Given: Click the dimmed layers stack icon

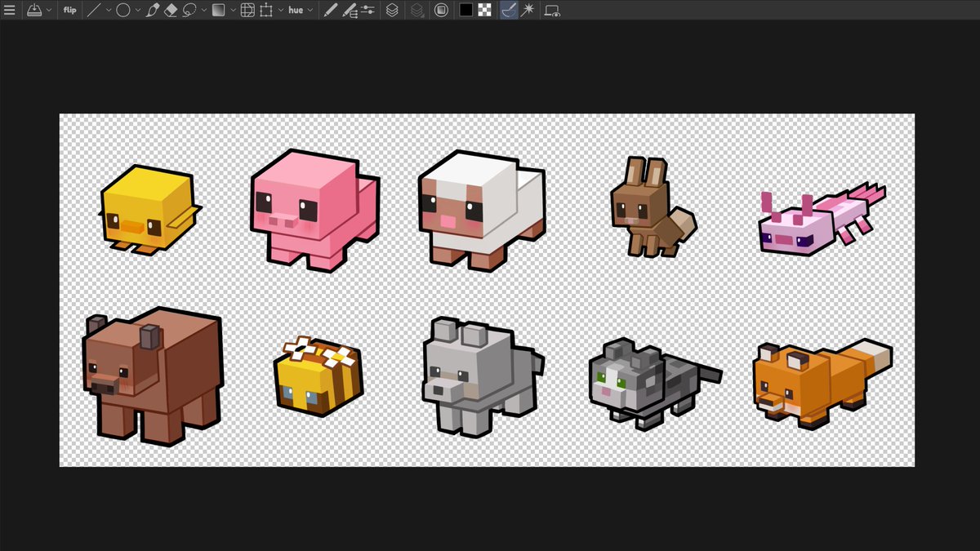Looking at the screenshot, I should tap(416, 11).
